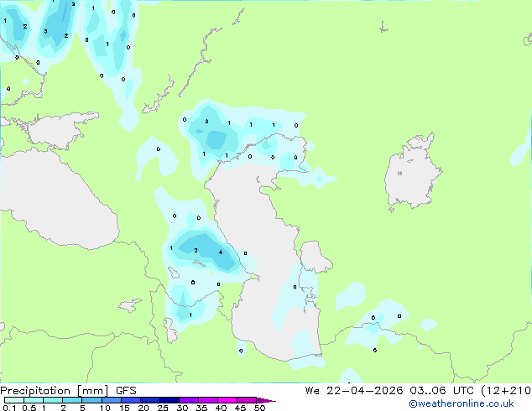Image resolution: width=532 pixels, height=411 pixels.
Task: Click the Sea of Azov on the map
Action: tap(58, 131)
